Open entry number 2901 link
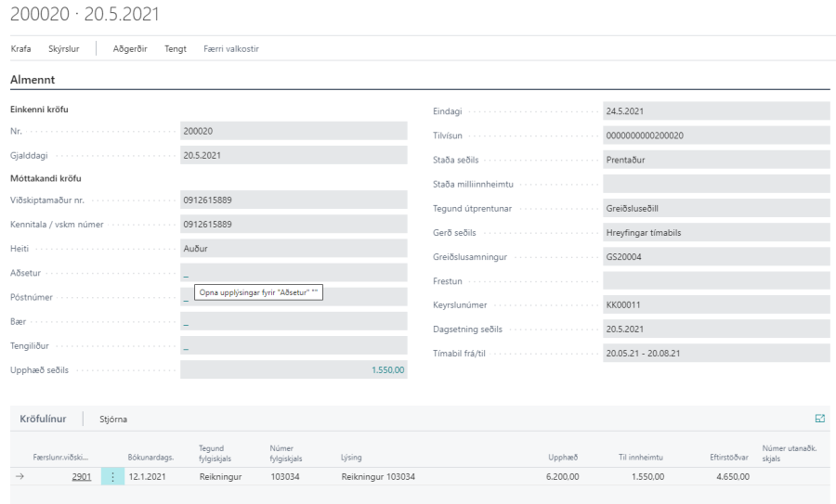This screenshot has height=504, width=836. pyautogui.click(x=82, y=477)
